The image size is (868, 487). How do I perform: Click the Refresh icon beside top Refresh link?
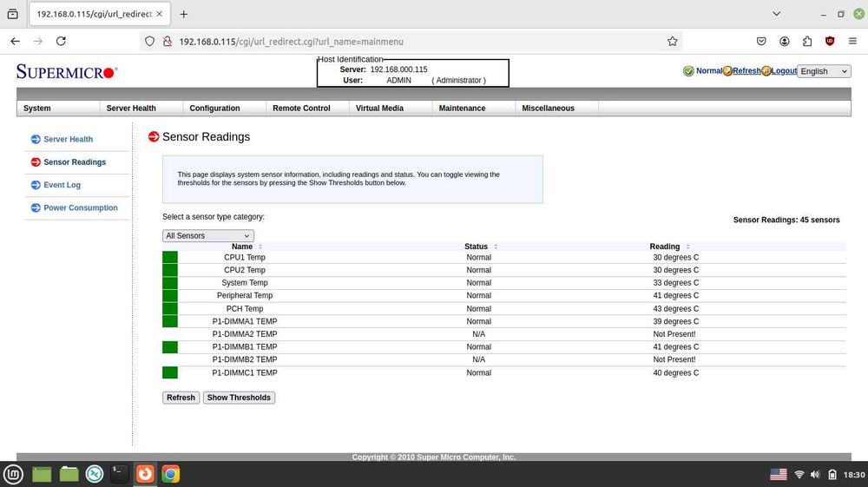point(727,71)
